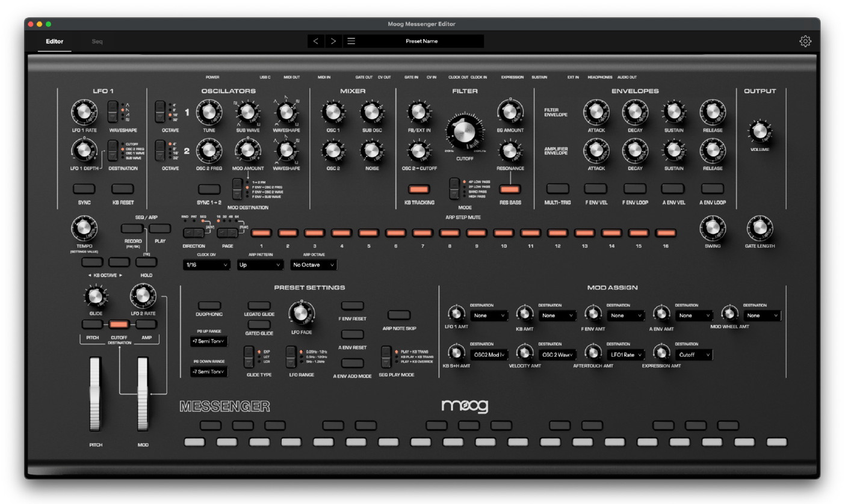Click the Mod wheel slider
This screenshot has height=504, width=845.
click(x=143, y=393)
